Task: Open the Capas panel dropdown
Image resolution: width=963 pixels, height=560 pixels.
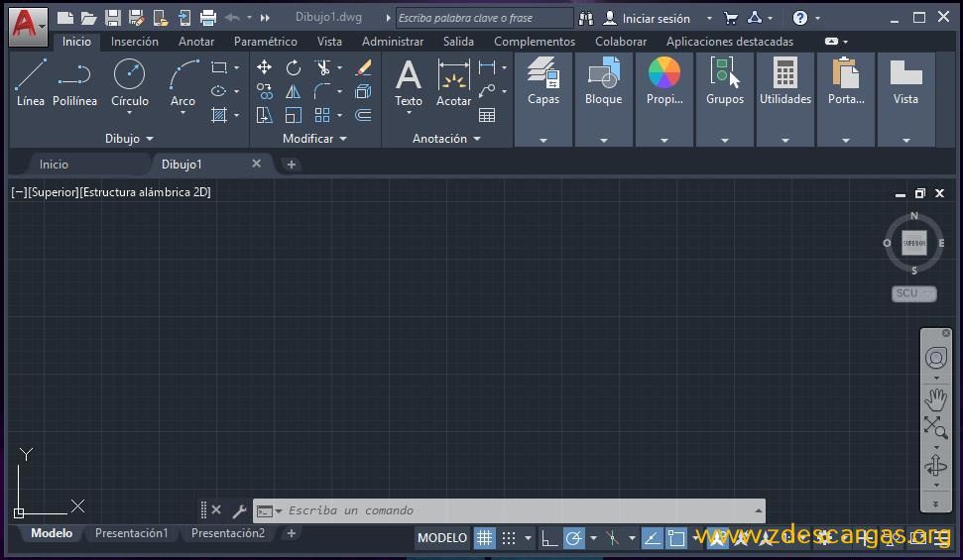Action: 542,141
